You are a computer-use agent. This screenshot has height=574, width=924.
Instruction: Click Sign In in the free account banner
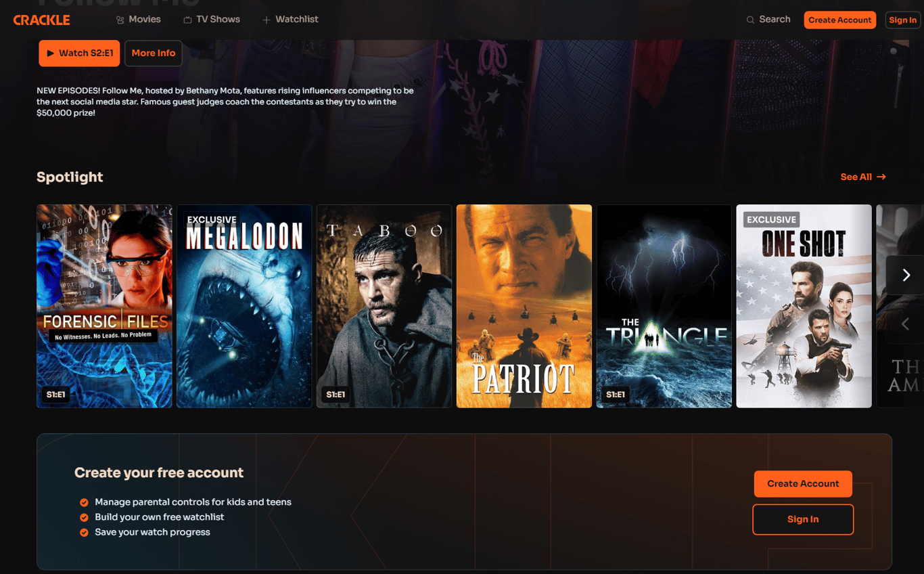pyautogui.click(x=803, y=519)
